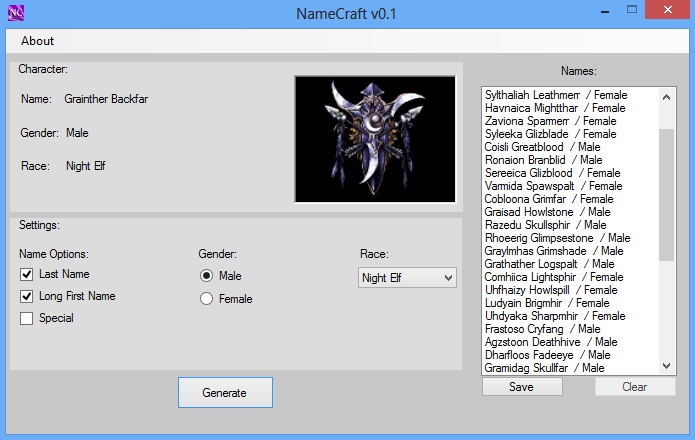Click the Generate button

(225, 393)
